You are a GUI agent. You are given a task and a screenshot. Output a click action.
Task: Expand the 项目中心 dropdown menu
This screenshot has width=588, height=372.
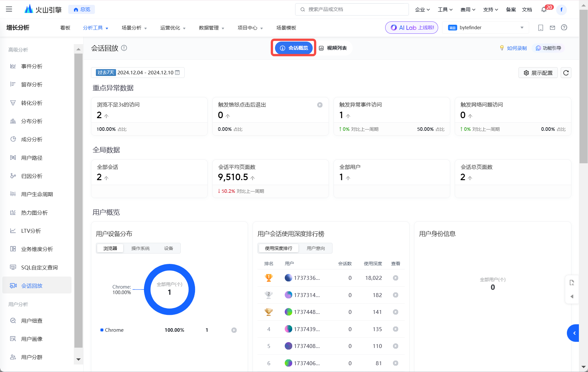(x=250, y=28)
